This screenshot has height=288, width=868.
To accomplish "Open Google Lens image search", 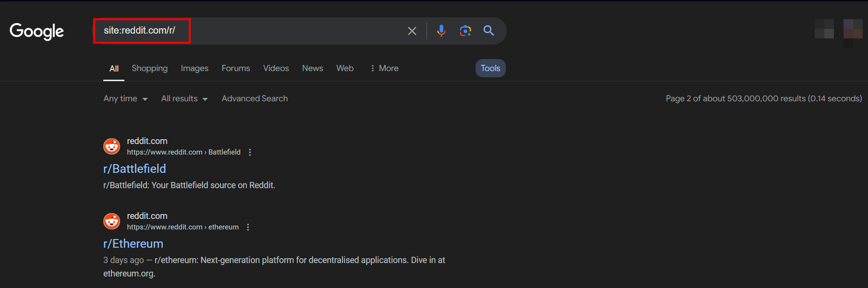I will point(465,31).
